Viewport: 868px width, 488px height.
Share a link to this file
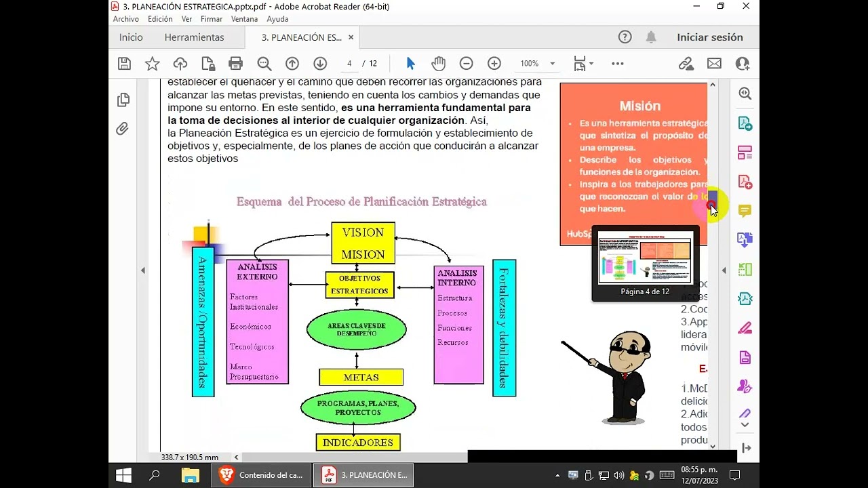pos(686,64)
